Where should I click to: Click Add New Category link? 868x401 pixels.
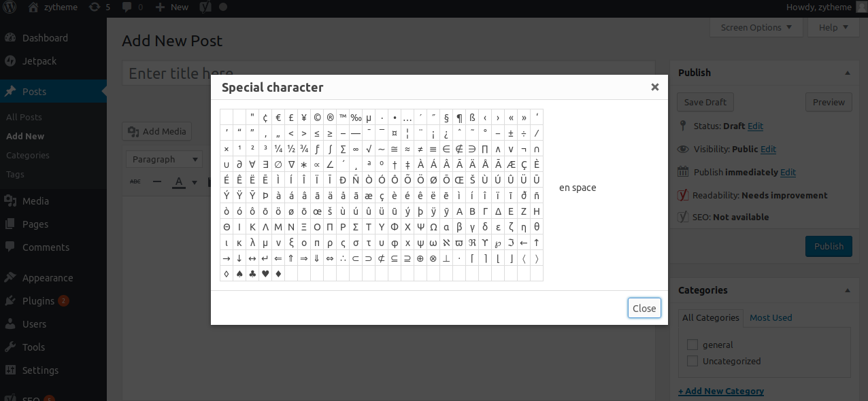click(721, 391)
